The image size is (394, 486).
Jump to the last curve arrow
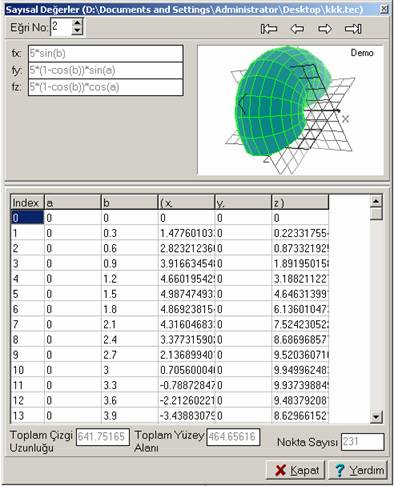pyautogui.click(x=353, y=29)
